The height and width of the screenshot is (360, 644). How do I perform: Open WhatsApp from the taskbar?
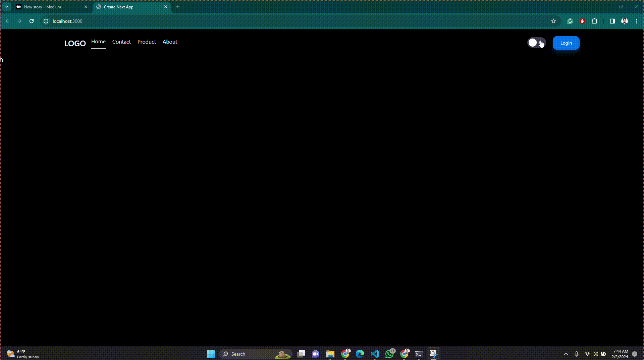point(390,354)
